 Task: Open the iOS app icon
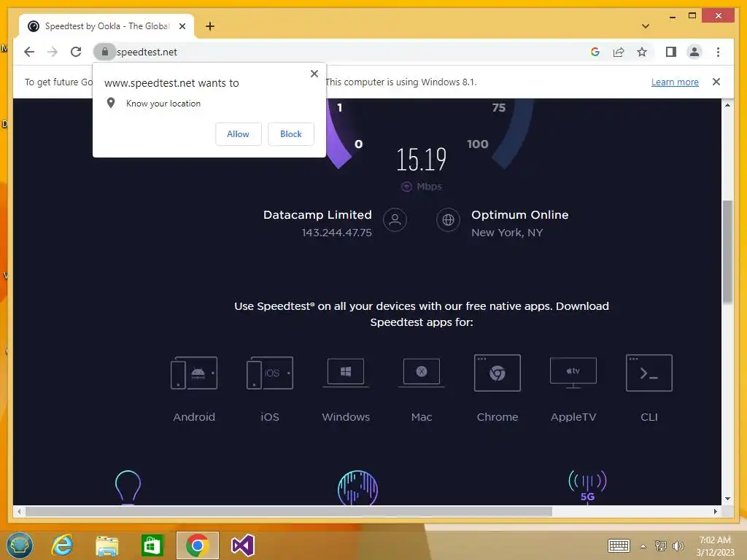click(x=270, y=373)
